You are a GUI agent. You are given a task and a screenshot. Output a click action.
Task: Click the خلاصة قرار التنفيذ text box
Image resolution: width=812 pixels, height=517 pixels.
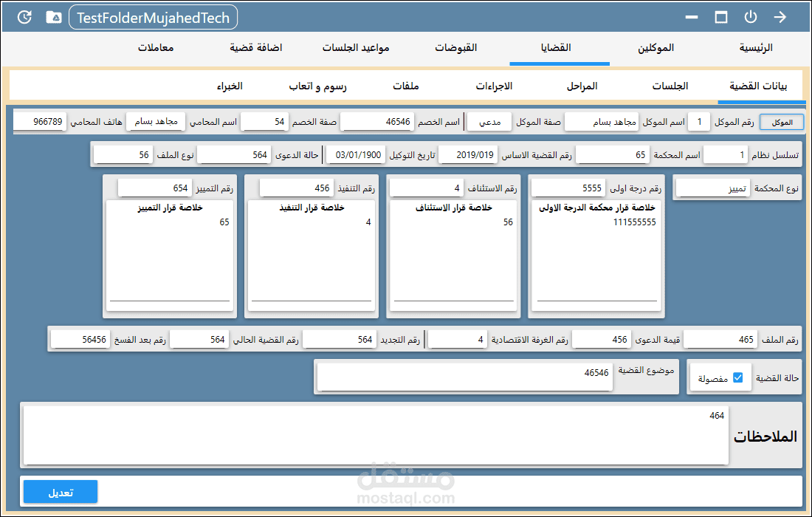click(x=312, y=256)
